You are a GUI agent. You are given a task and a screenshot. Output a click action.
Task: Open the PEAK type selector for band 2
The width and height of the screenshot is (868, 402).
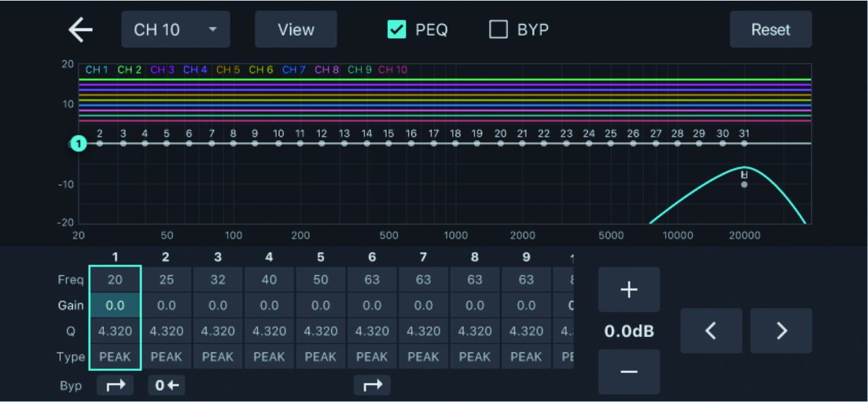pyautogui.click(x=166, y=357)
